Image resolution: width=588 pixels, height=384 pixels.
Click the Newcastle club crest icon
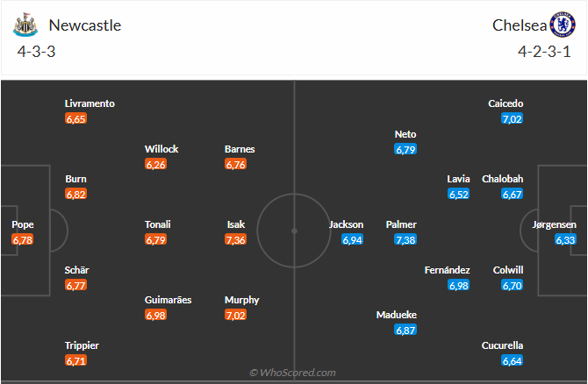click(x=25, y=25)
